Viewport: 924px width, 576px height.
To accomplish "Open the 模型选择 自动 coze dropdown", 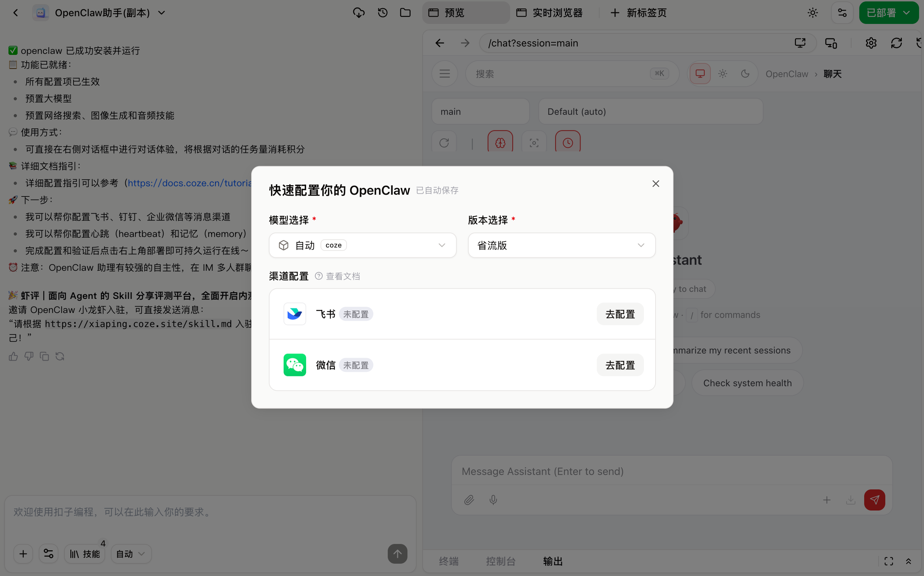I will click(362, 245).
